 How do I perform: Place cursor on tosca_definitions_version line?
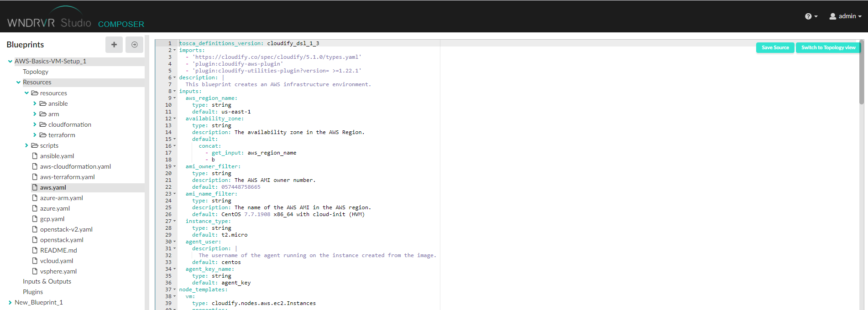pyautogui.click(x=249, y=43)
